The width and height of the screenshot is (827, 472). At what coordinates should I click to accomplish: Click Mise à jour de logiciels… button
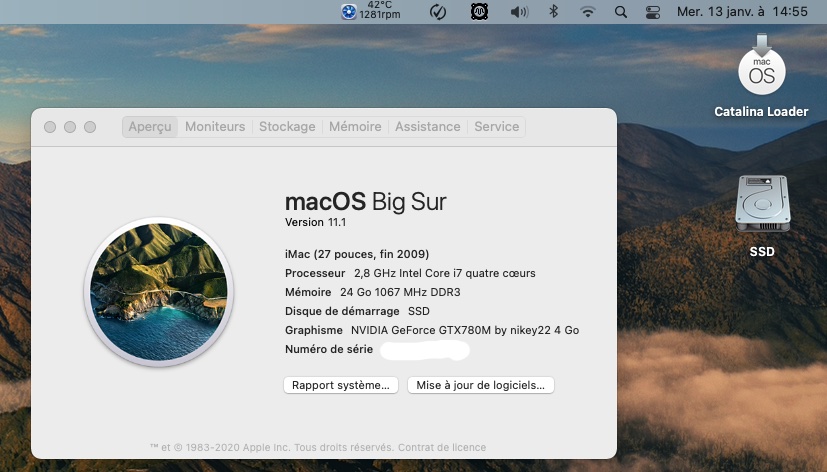click(480, 385)
